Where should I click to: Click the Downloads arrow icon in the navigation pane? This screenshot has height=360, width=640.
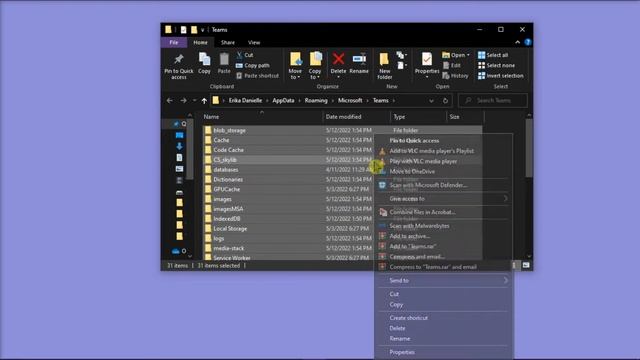click(x=179, y=146)
